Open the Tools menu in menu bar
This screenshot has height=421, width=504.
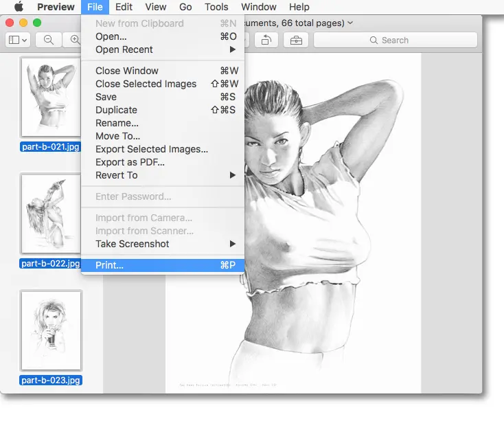216,7
